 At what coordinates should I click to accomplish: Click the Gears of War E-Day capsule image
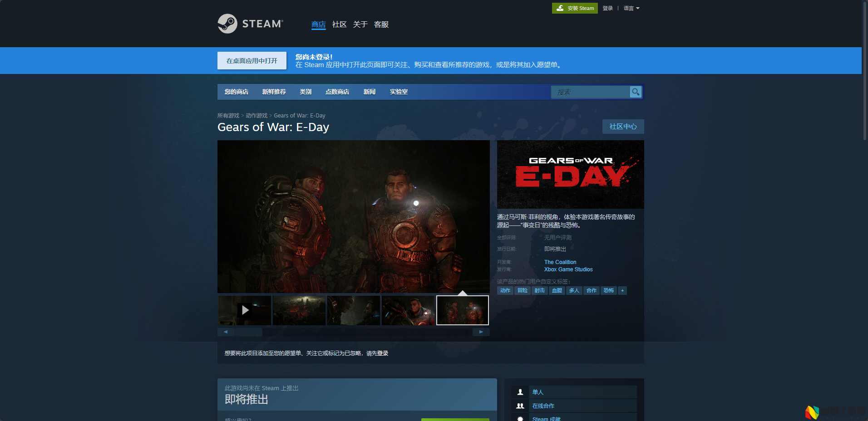(571, 174)
